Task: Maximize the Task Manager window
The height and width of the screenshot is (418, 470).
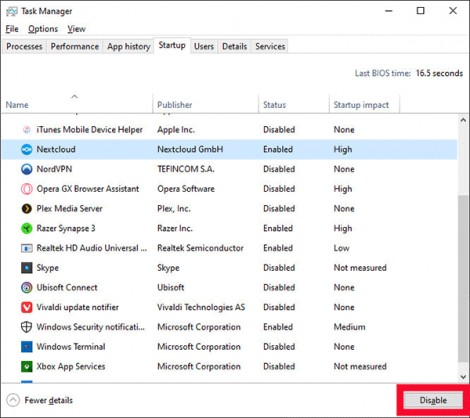Action: coord(421,11)
